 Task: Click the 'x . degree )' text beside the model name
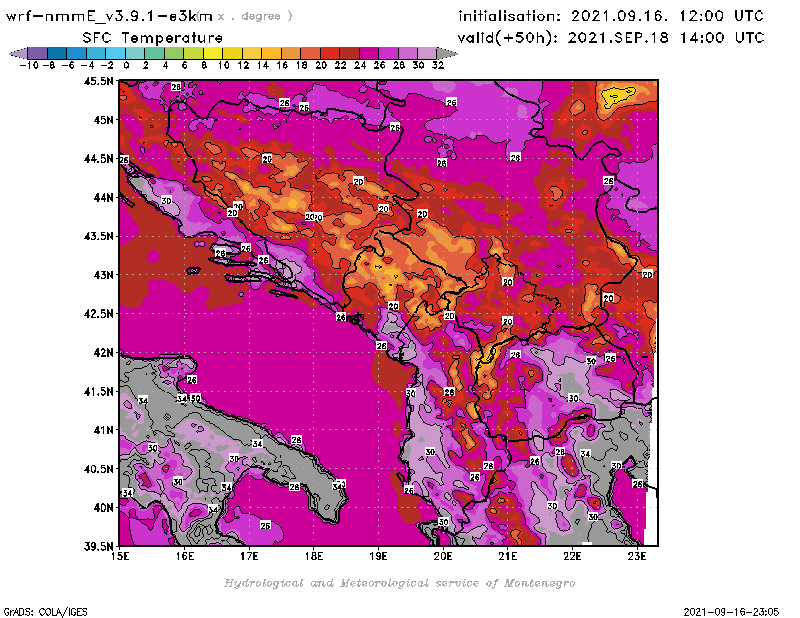pos(255,16)
